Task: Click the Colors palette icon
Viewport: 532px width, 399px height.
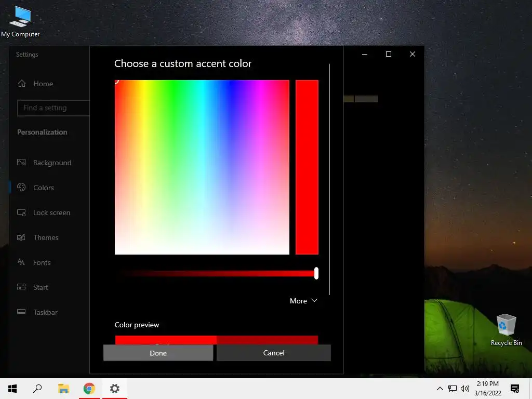Action: click(x=21, y=187)
